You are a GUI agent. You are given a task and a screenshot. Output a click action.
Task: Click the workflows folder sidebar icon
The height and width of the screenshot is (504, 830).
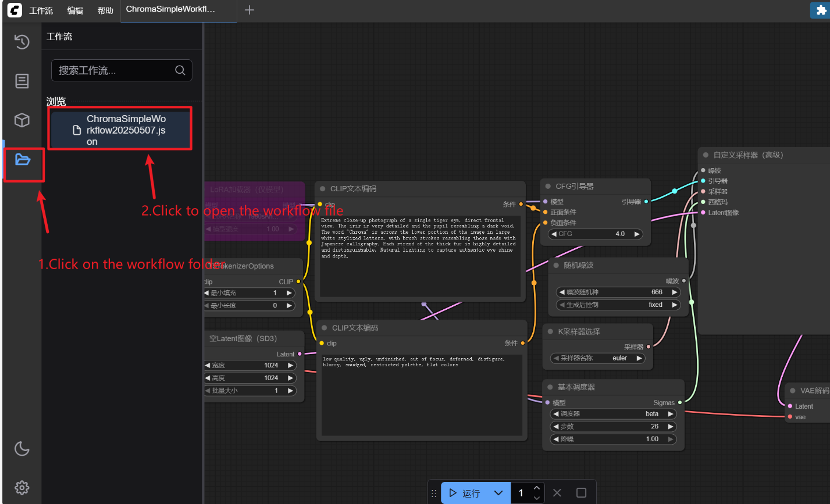click(x=23, y=159)
